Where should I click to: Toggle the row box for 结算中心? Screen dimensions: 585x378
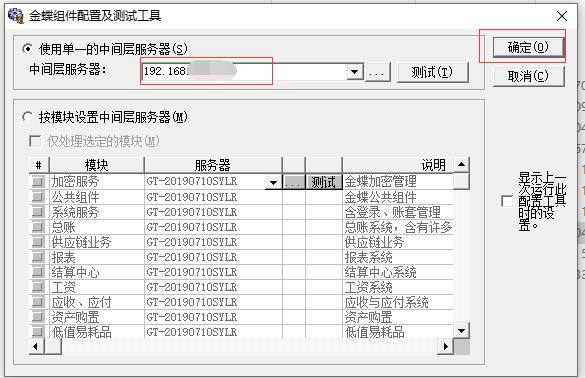pos(38,272)
